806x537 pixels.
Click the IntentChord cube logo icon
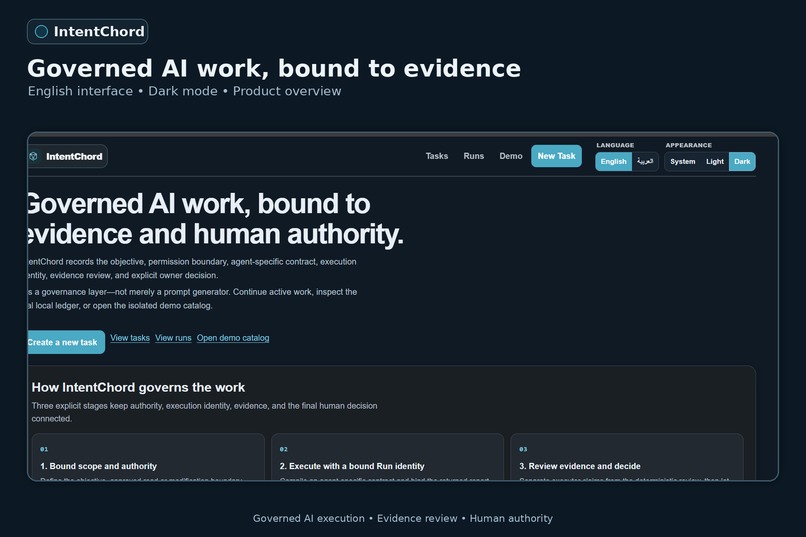coord(33,156)
